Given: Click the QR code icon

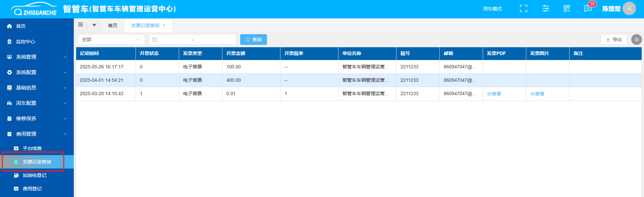Looking at the screenshot, I should pos(567,9).
